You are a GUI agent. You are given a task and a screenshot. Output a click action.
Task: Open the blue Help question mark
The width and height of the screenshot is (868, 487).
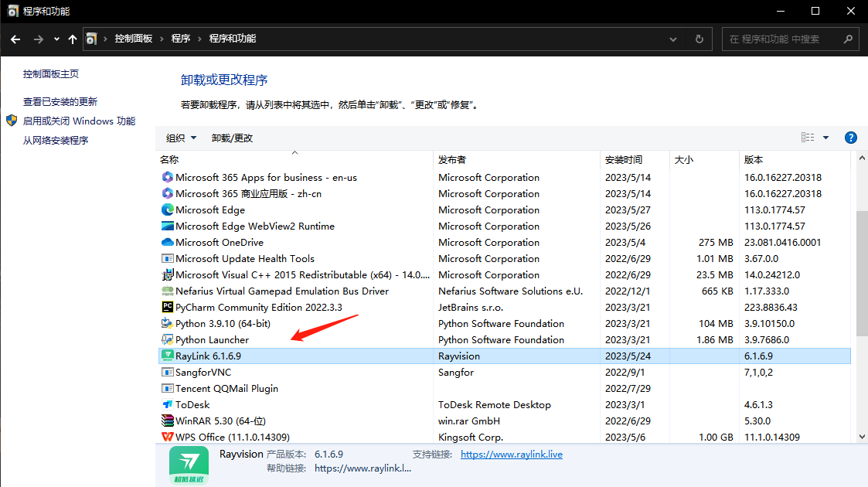851,138
